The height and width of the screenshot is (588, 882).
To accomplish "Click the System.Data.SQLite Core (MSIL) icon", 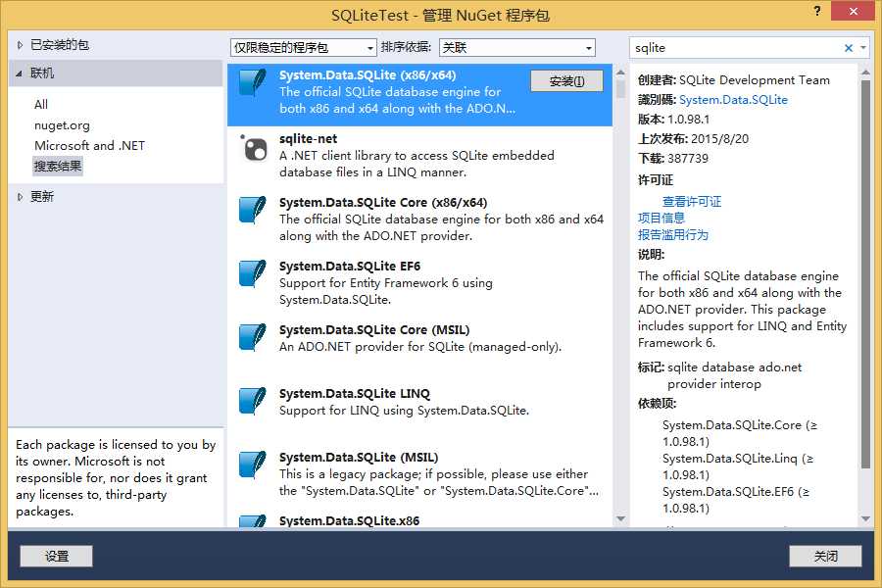I will (x=253, y=337).
